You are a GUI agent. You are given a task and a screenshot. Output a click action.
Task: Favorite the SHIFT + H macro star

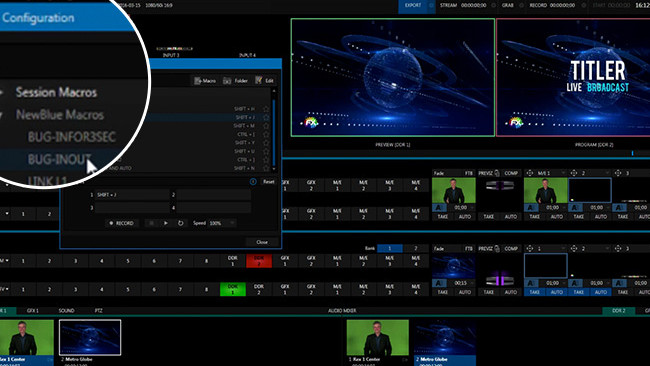266,109
